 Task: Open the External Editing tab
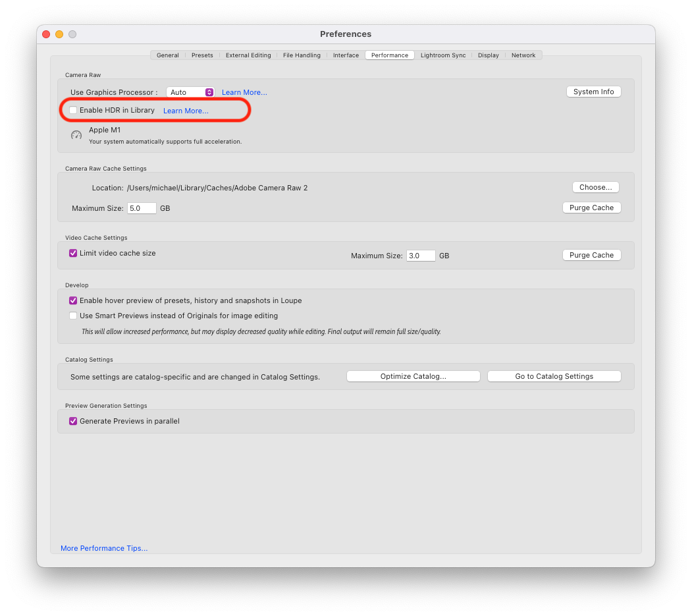click(248, 55)
